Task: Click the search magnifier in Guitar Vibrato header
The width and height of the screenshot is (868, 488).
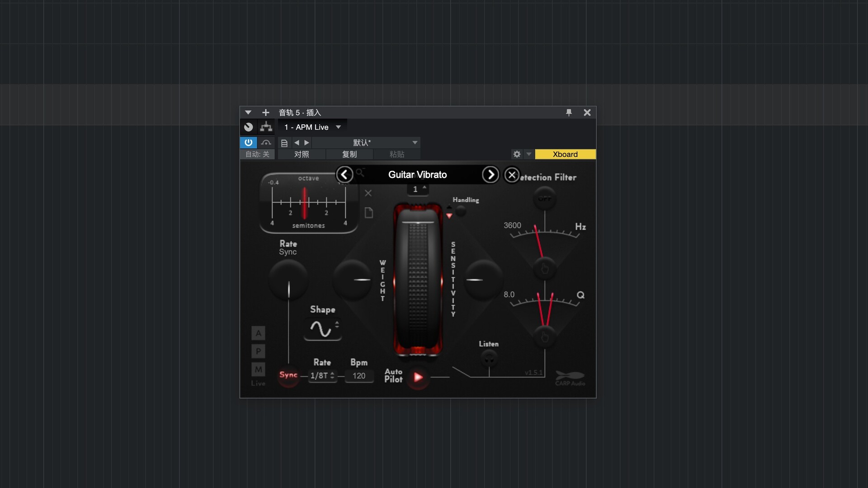Action: (360, 173)
